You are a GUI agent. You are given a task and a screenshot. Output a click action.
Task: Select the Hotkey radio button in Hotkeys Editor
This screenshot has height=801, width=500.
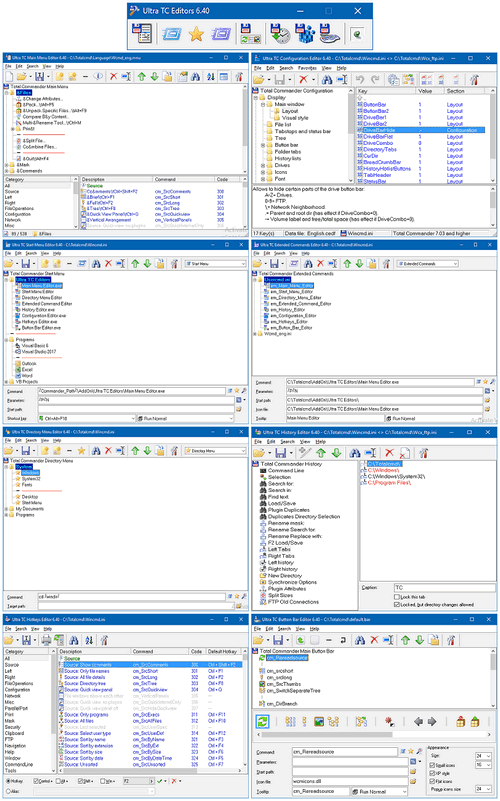(9, 782)
